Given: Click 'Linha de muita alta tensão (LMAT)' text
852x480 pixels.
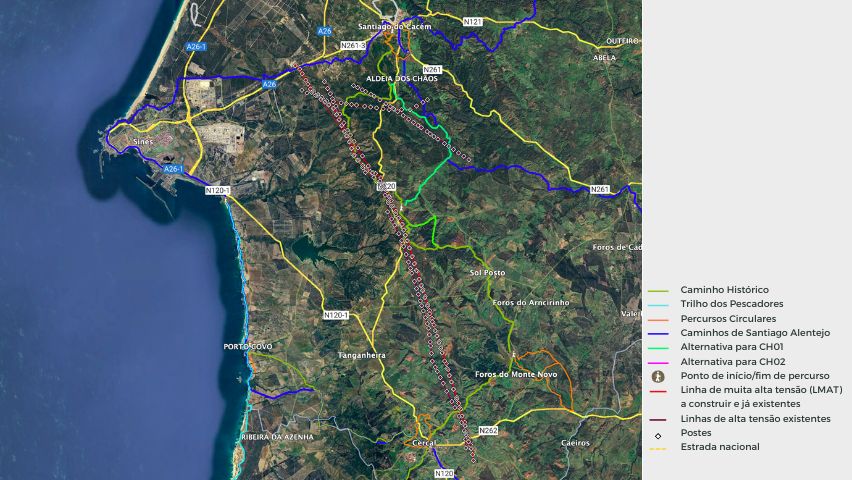Looking at the screenshot, I should click(761, 390).
